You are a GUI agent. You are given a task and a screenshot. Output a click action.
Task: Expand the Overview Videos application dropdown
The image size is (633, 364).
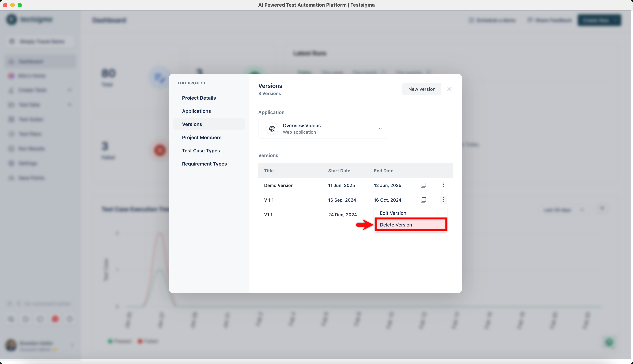click(x=380, y=129)
